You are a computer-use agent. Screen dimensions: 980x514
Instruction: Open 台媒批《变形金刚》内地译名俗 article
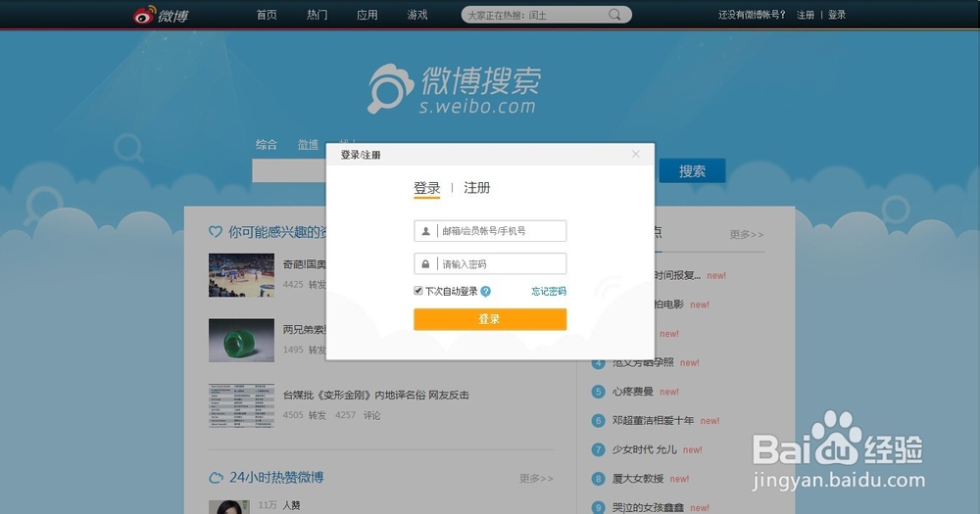point(375,395)
